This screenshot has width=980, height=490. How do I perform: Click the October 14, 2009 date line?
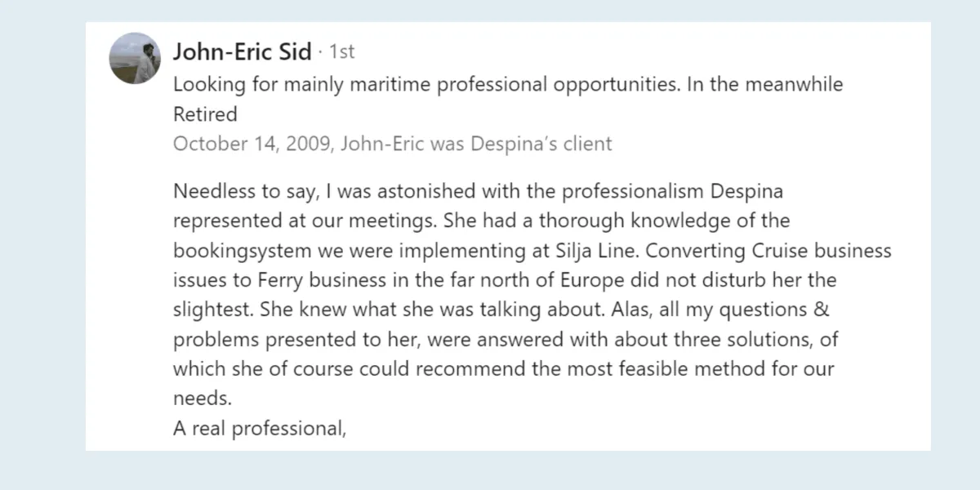pos(392,144)
